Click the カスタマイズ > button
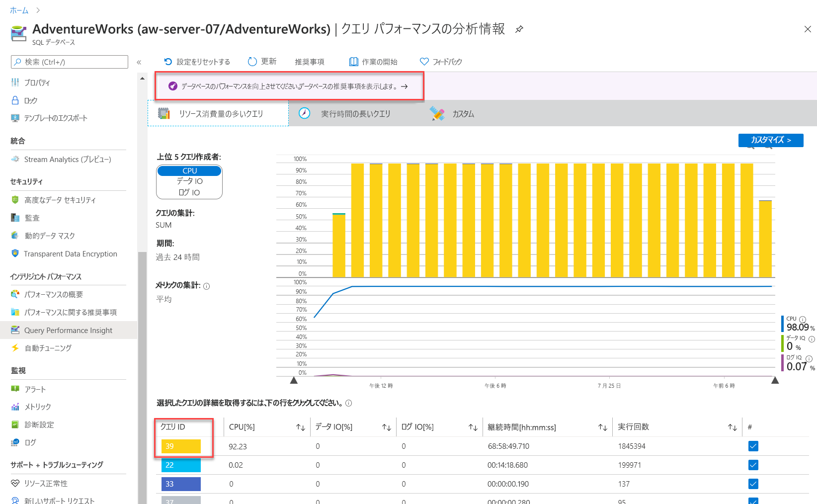The width and height of the screenshot is (817, 504). [x=771, y=140]
